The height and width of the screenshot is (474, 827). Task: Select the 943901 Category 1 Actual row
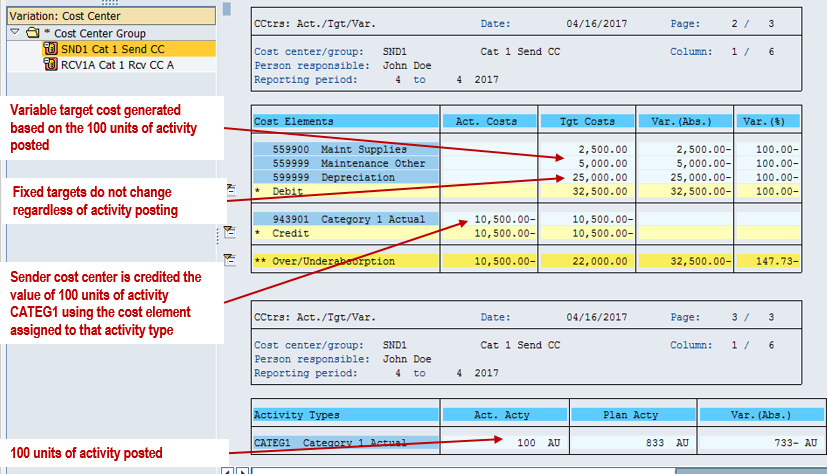tap(345, 219)
